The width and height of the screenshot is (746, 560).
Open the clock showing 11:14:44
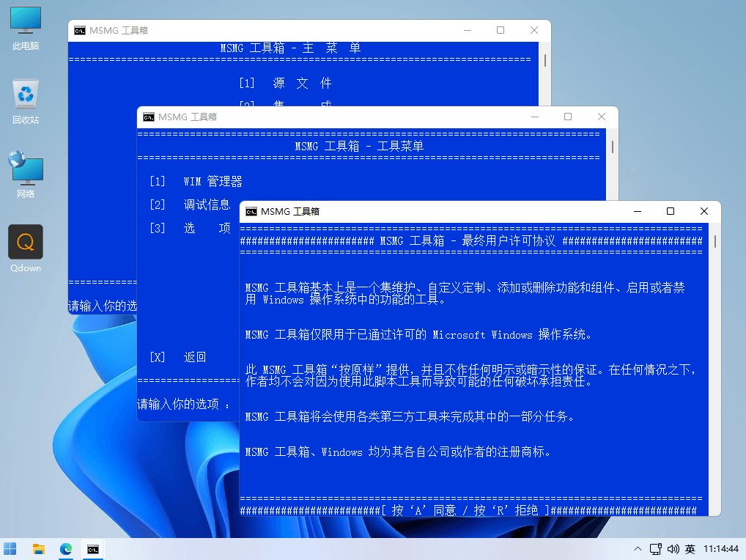721,549
